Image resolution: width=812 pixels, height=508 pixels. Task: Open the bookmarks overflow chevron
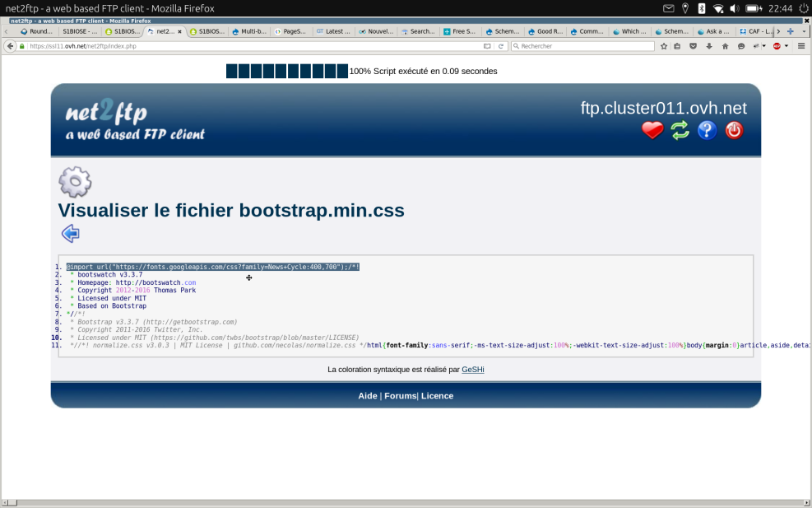[x=780, y=31]
